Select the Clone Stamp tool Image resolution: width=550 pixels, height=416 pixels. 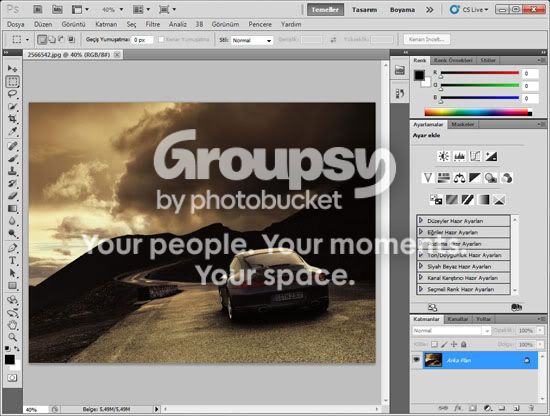[13, 171]
